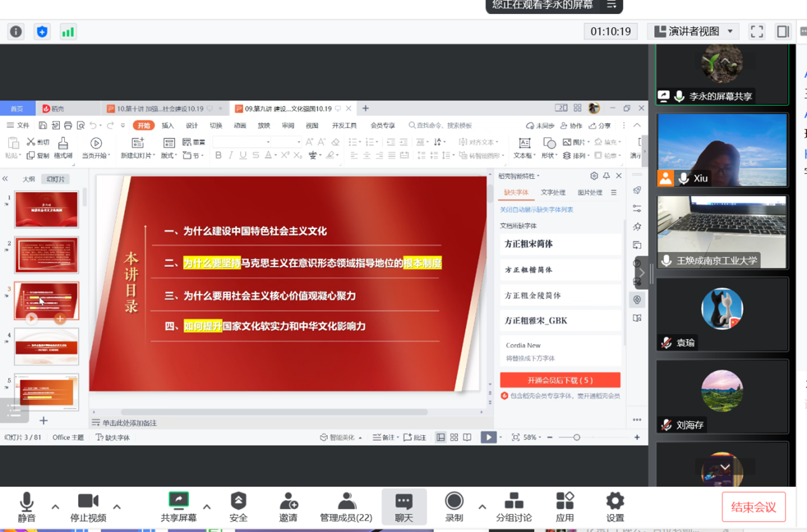Click the green network signal icon
807x532 pixels.
click(x=67, y=32)
